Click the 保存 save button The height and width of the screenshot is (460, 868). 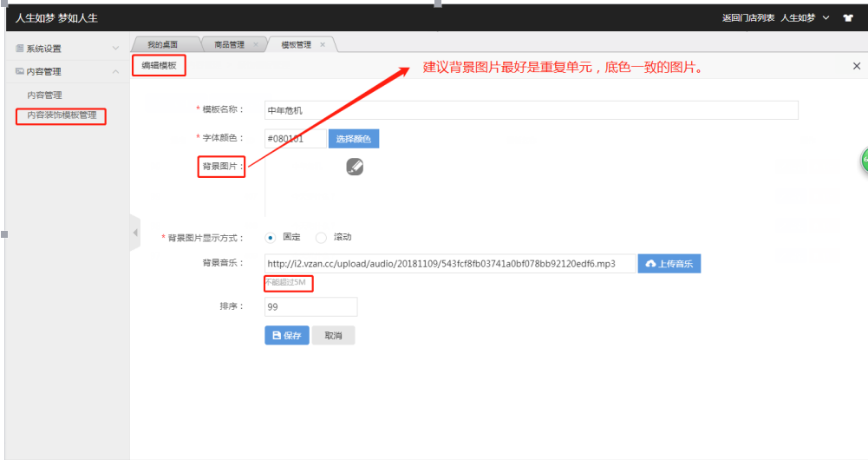pyautogui.click(x=287, y=335)
